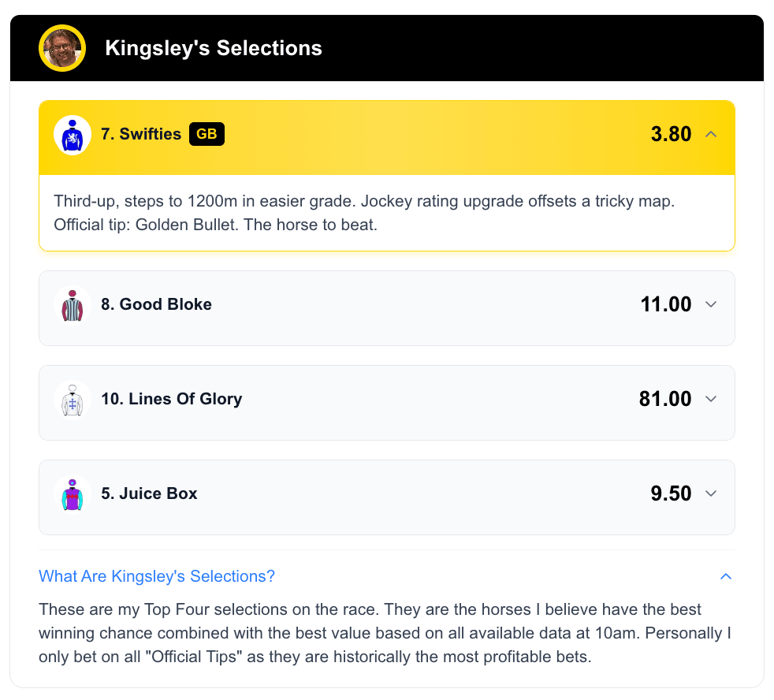Select the 81.00 odds for Lines Of Glory

(x=666, y=398)
